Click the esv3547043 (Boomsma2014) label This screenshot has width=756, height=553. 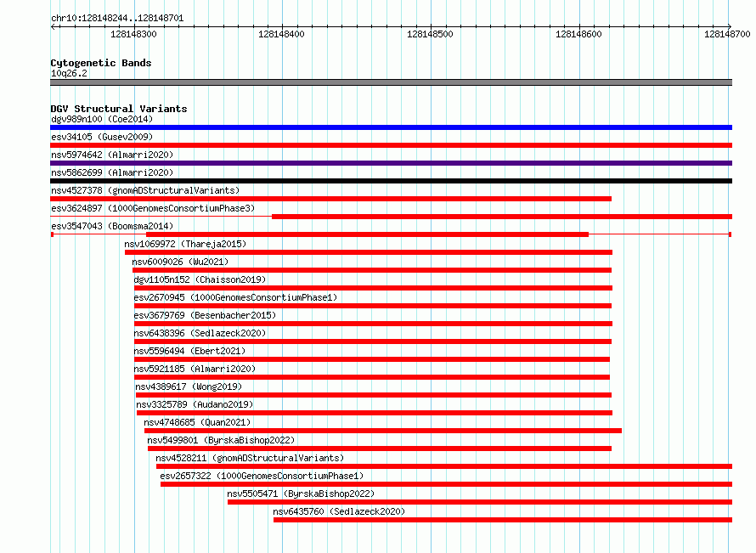click(x=112, y=226)
